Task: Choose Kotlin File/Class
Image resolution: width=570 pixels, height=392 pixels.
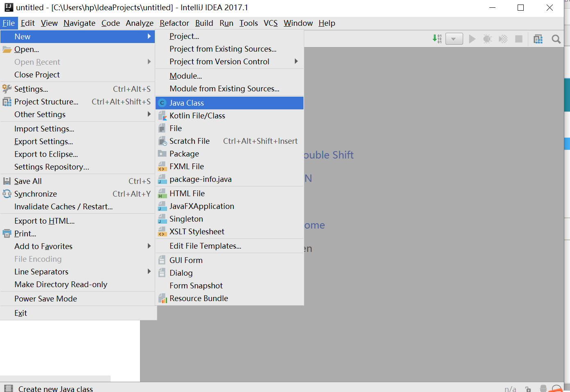Action: [x=229, y=116]
